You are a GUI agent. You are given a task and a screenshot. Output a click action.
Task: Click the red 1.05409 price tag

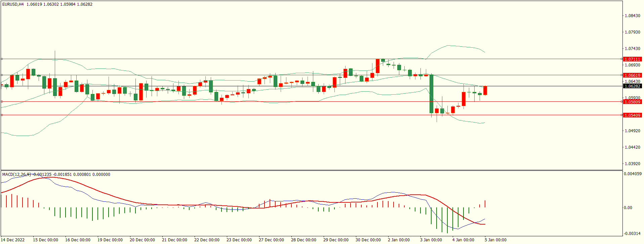(x=632, y=115)
